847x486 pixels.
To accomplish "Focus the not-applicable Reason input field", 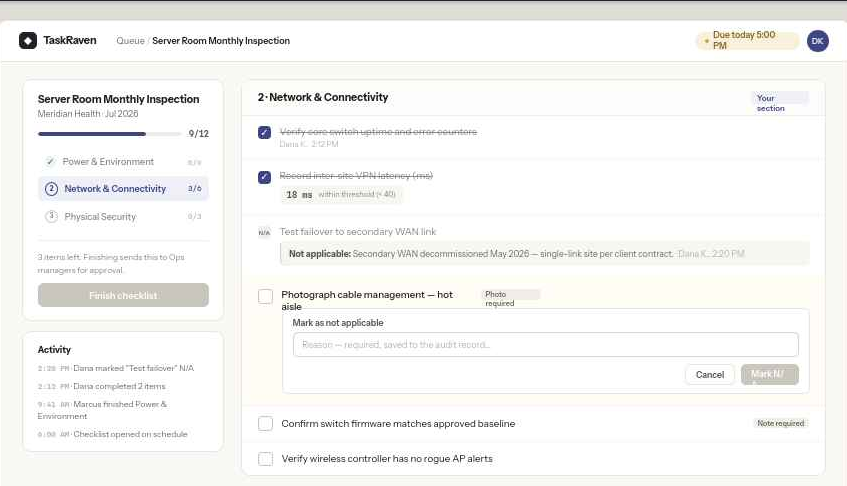I will tap(546, 345).
